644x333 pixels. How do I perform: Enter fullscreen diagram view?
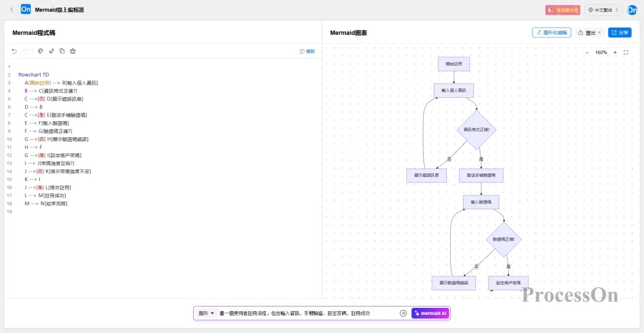626,52
